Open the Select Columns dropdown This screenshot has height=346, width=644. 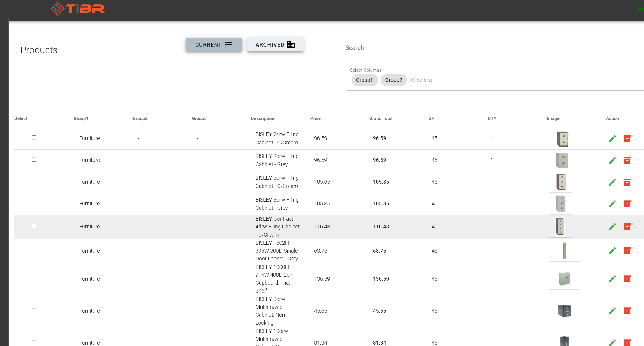tap(495, 80)
